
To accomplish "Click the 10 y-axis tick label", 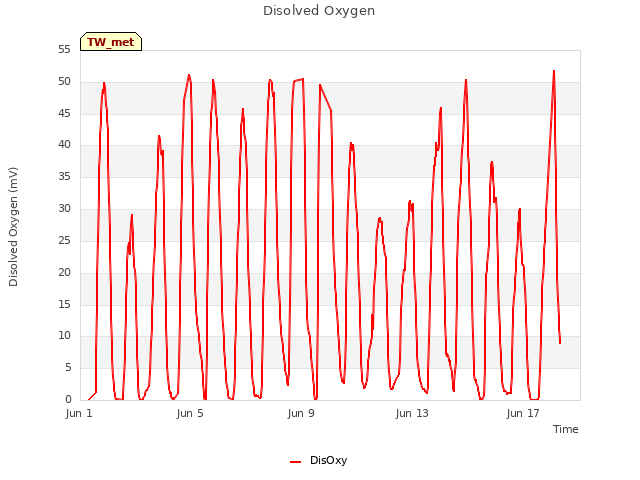I will (x=64, y=336).
